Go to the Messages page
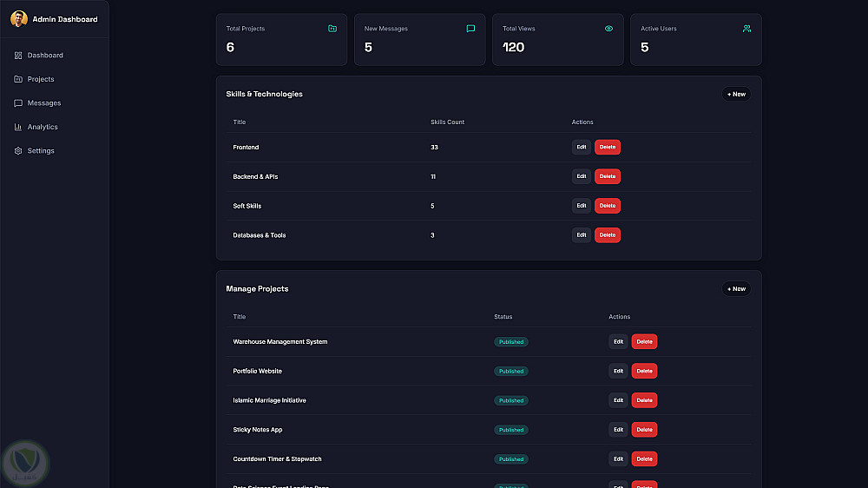Screen dimensions: 868x488 [x=44, y=103]
